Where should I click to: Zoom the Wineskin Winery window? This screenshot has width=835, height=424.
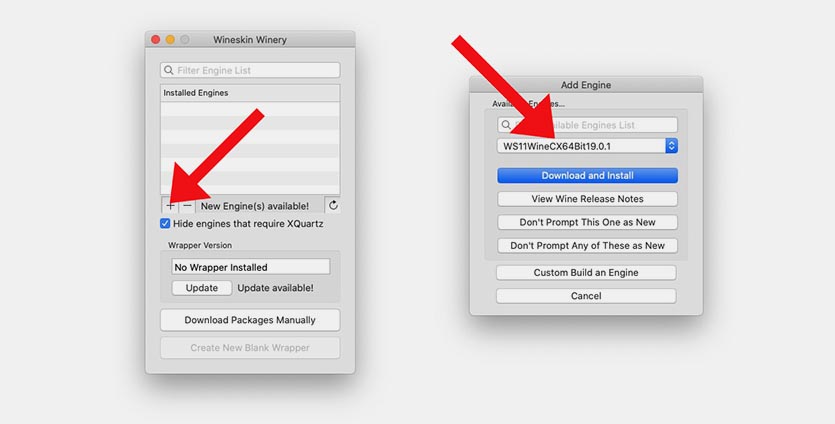pyautogui.click(x=185, y=39)
